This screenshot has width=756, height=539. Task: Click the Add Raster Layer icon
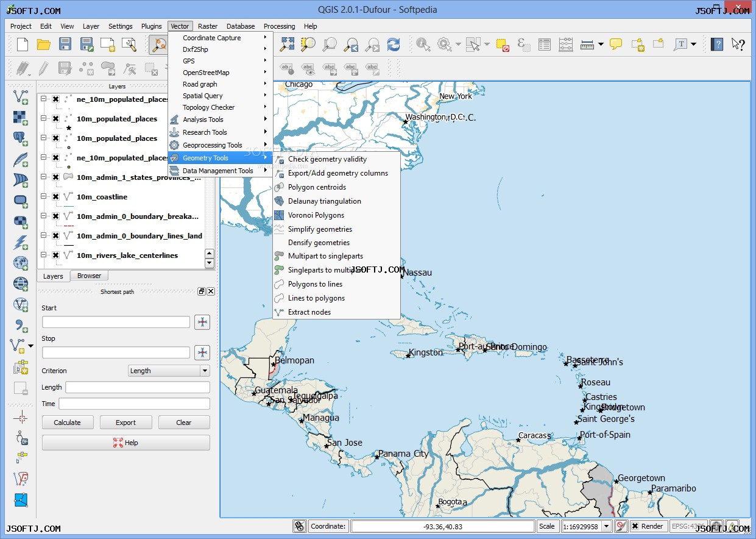click(21, 117)
